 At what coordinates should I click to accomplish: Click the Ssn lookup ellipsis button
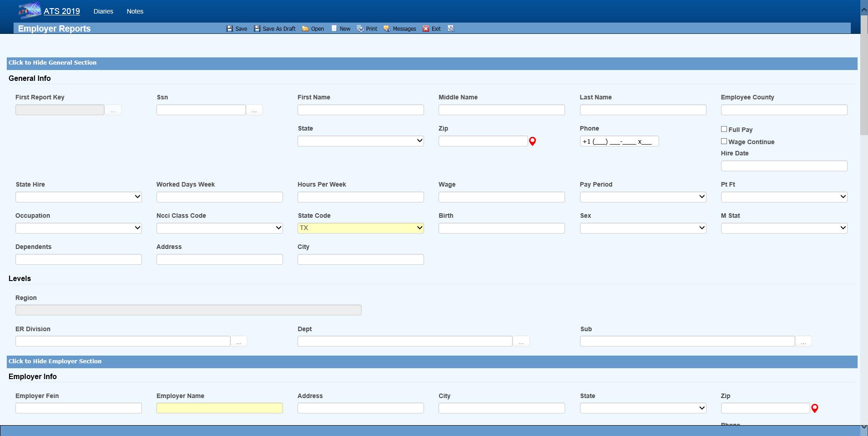[x=254, y=110]
